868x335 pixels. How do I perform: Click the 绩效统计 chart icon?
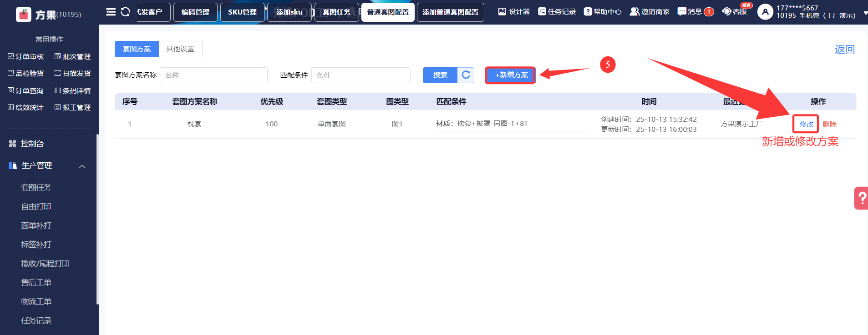tap(11, 107)
